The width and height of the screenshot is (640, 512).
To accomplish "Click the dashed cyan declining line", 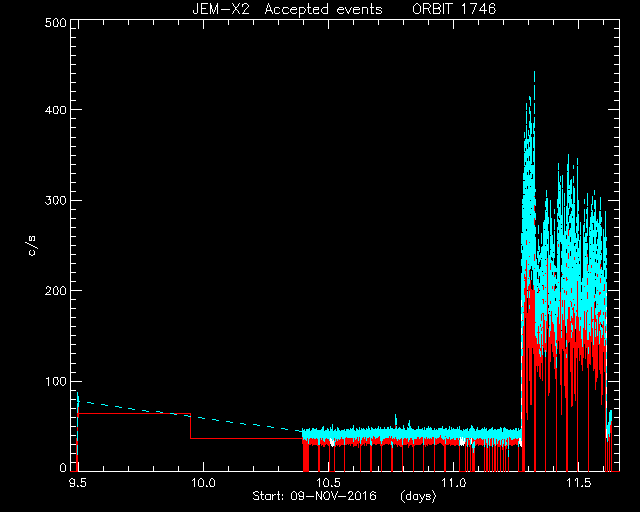I will click(x=190, y=416).
